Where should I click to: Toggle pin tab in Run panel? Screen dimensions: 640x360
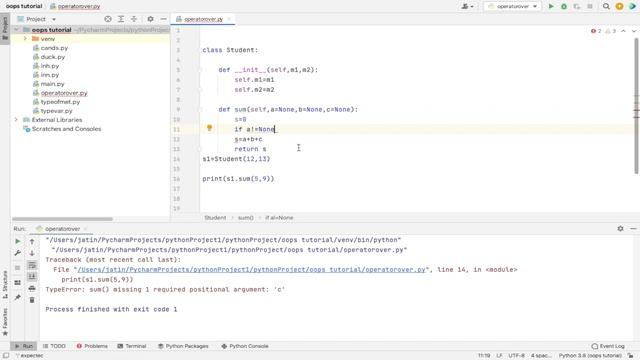coord(18,297)
